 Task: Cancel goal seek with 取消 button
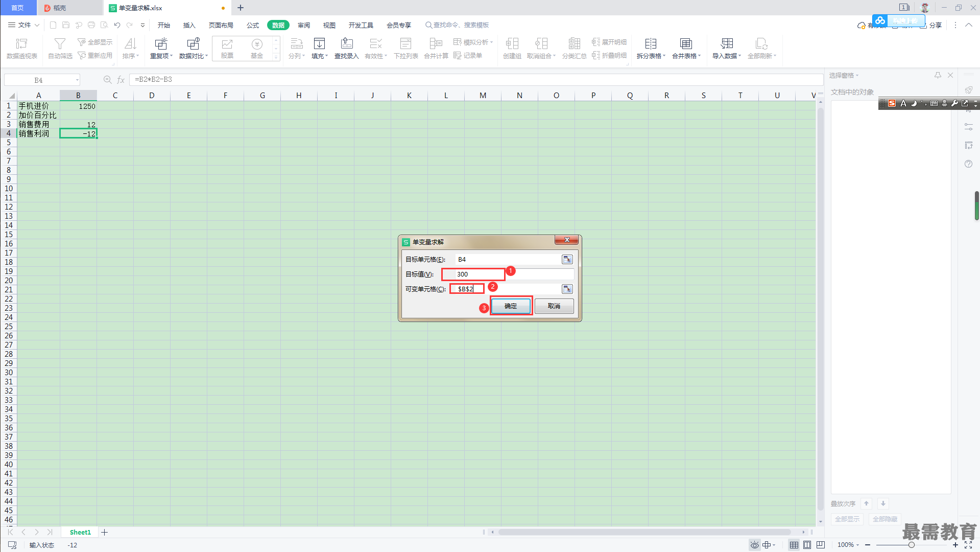554,306
